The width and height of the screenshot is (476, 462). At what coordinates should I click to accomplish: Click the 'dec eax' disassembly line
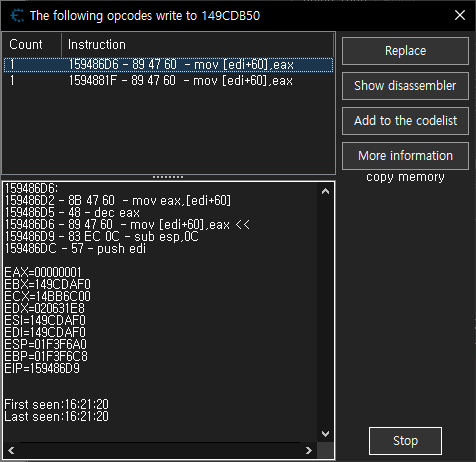click(72, 213)
